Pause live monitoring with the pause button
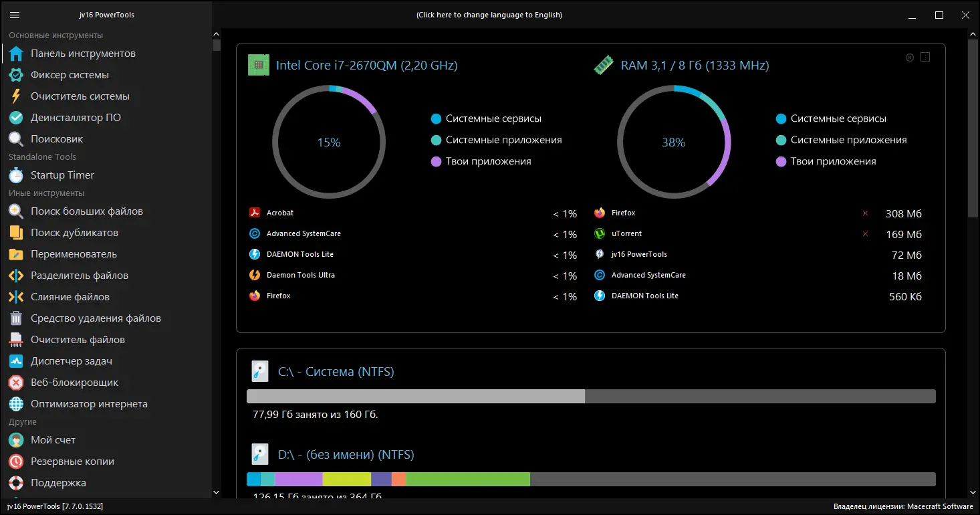Image resolution: width=980 pixels, height=515 pixels. click(910, 58)
